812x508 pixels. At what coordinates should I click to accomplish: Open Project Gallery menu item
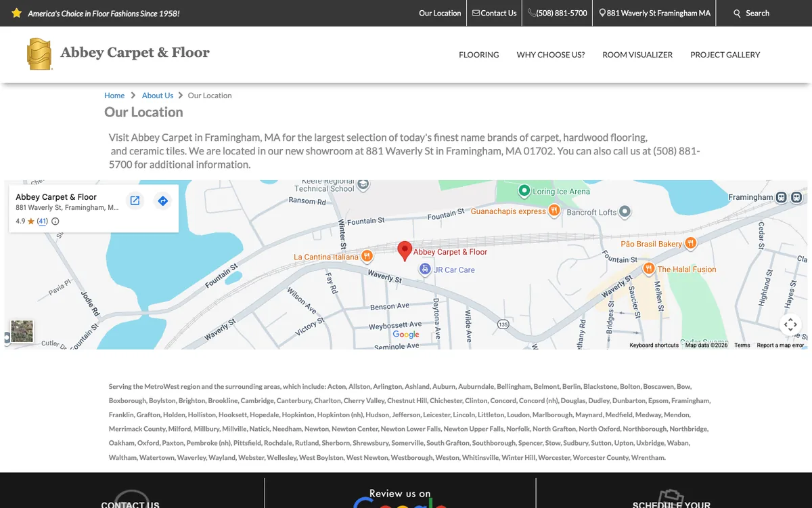pos(725,55)
